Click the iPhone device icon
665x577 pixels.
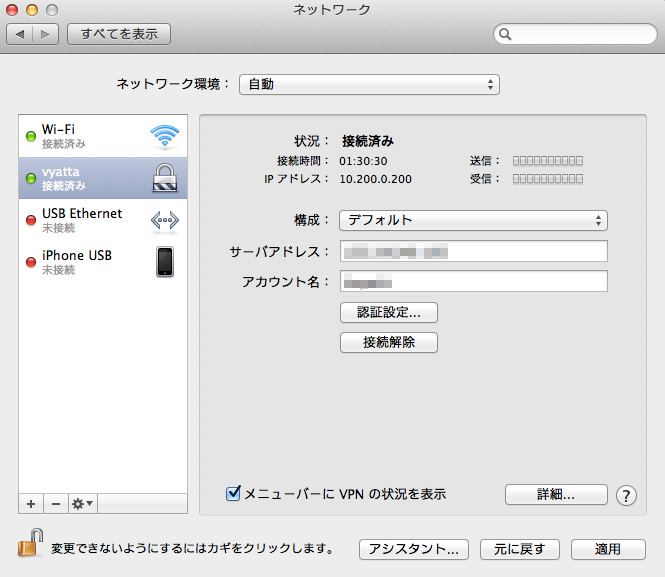pyautogui.click(x=165, y=262)
